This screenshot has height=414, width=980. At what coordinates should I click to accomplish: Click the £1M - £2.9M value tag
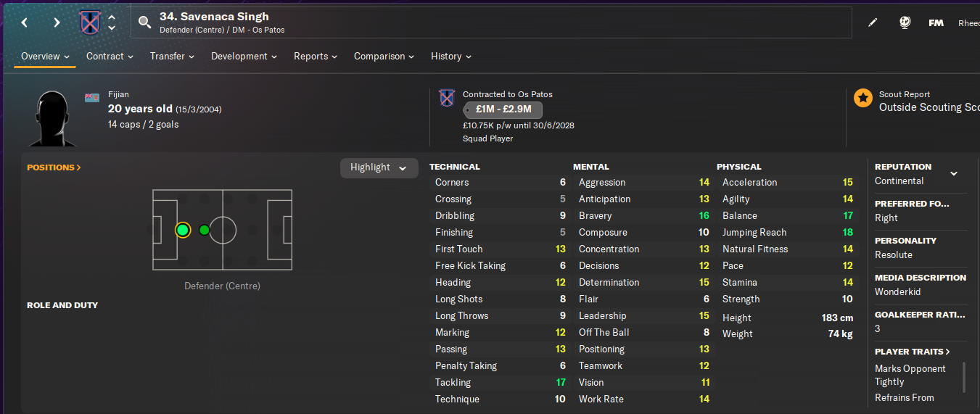tap(503, 109)
